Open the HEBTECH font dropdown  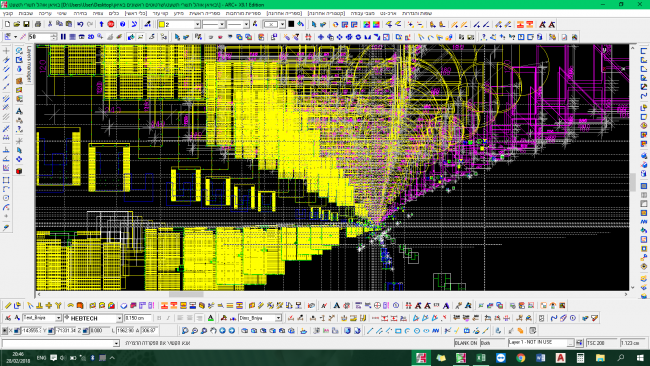[x=119, y=318]
